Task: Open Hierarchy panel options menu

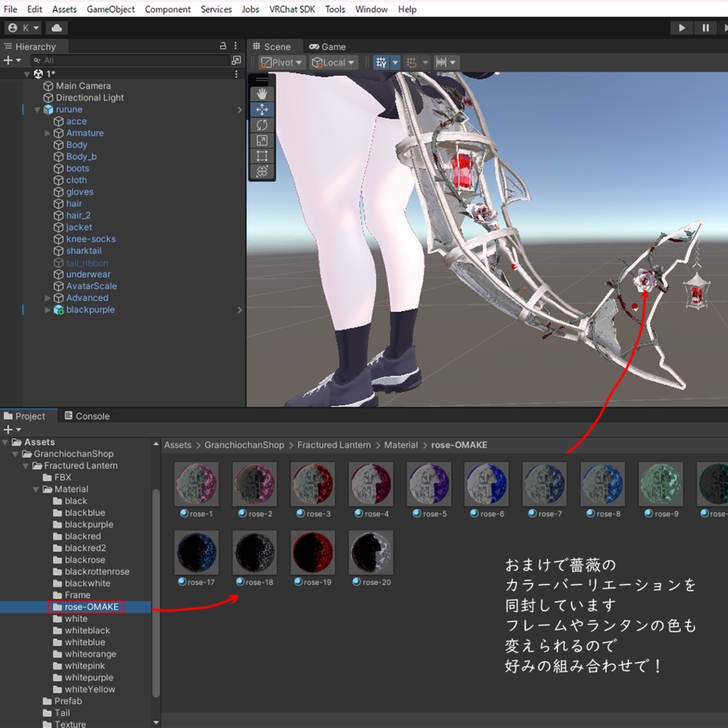Action: [236, 45]
